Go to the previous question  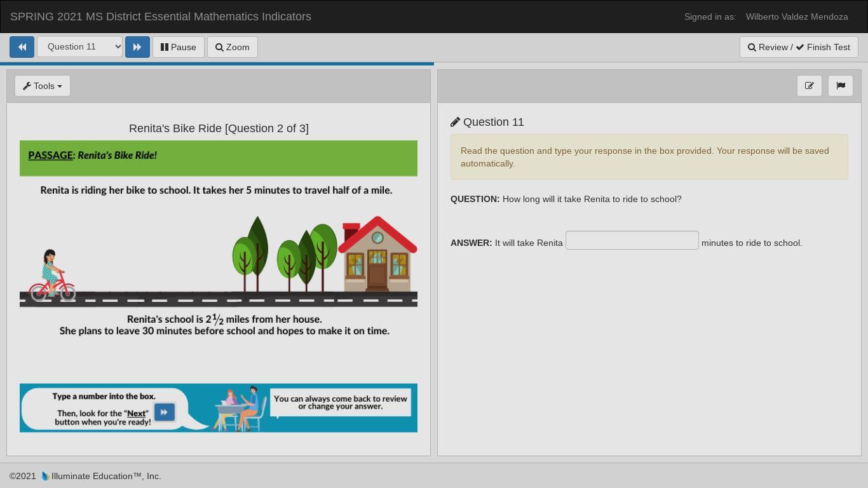tap(22, 47)
